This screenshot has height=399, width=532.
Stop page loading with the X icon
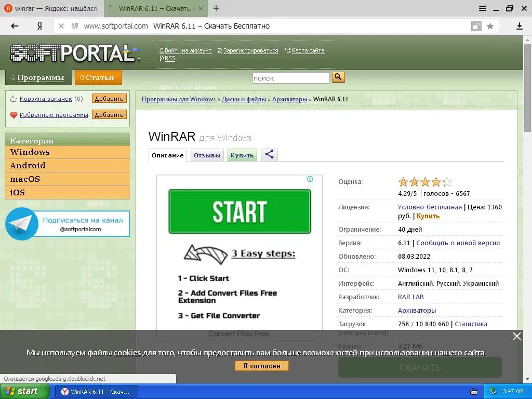pos(61,26)
